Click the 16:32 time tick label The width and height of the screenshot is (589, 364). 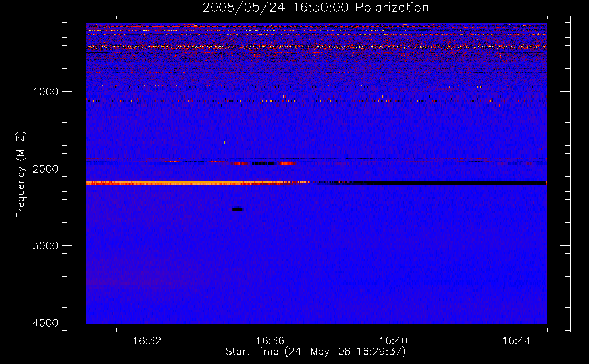[147, 341]
